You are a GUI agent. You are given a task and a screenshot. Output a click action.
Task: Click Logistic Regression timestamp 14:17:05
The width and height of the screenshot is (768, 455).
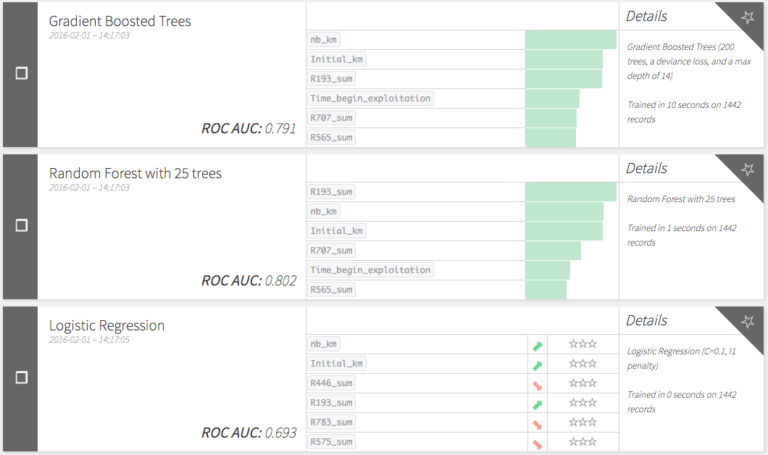point(89,340)
